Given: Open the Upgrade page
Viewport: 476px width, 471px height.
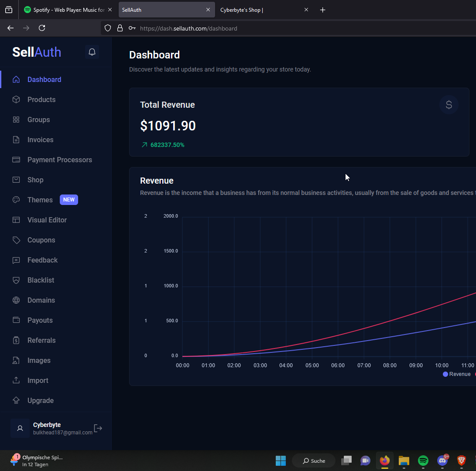Looking at the screenshot, I should 40,400.
